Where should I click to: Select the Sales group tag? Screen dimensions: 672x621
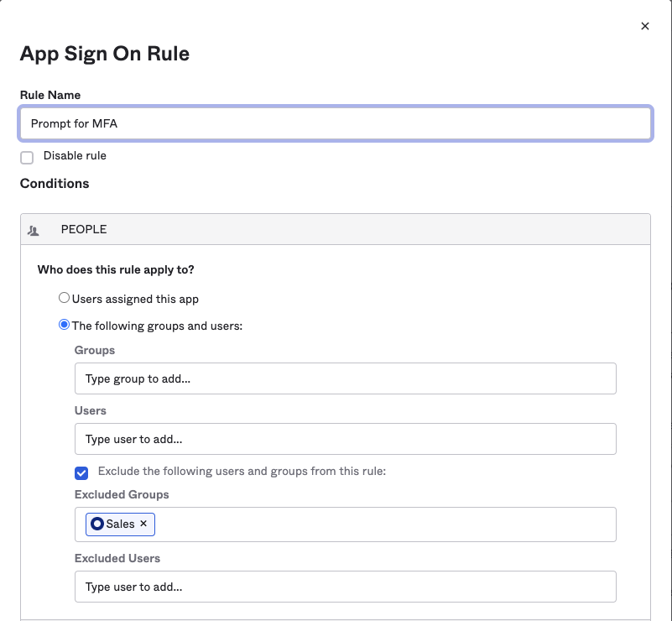click(121, 524)
